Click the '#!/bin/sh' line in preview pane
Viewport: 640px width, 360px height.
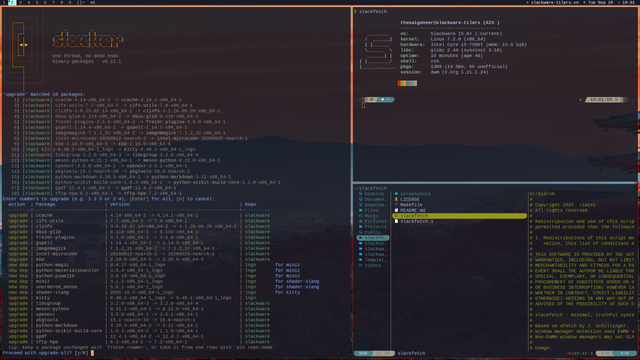click(542, 194)
